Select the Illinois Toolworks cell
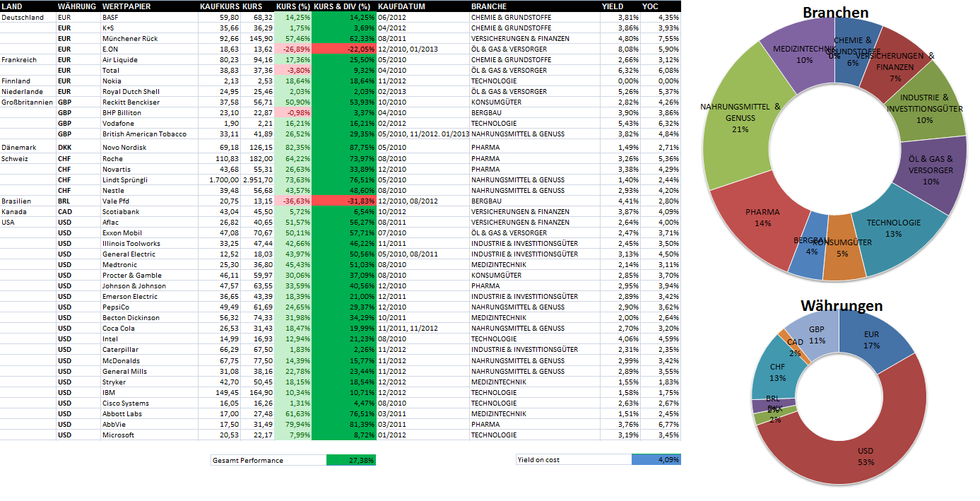The height and width of the screenshot is (501, 980). pyautogui.click(x=148, y=243)
